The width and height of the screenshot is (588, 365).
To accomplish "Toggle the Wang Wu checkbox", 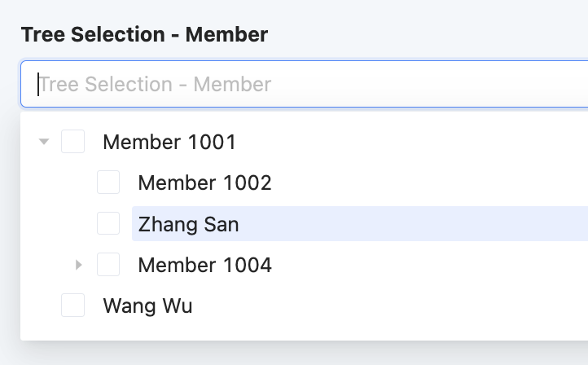I will (x=73, y=306).
